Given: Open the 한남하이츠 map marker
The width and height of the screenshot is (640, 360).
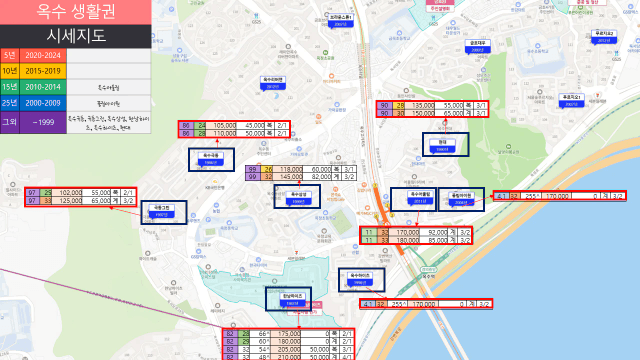Looking at the screenshot, I should pos(292,300).
